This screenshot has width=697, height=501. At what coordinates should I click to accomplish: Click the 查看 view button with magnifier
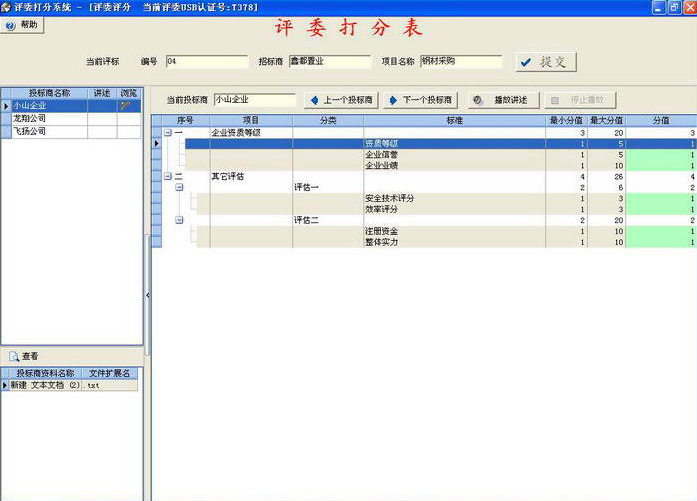pos(24,356)
